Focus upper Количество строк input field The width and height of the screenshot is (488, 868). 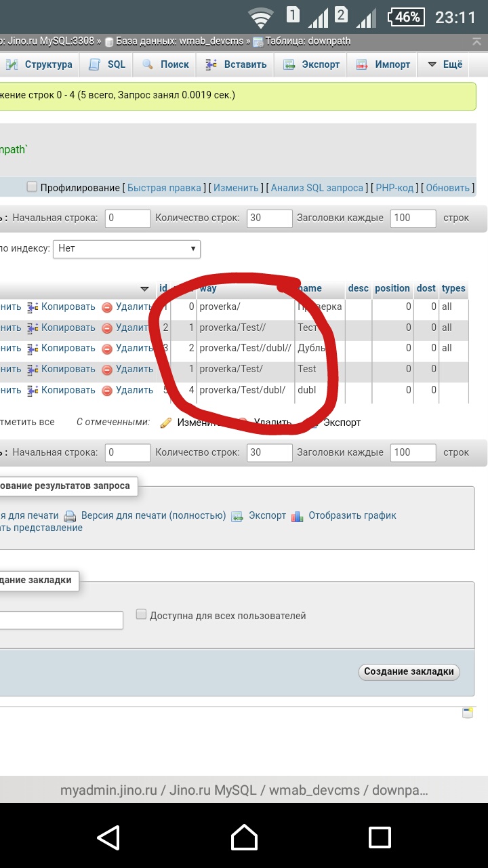tap(269, 218)
